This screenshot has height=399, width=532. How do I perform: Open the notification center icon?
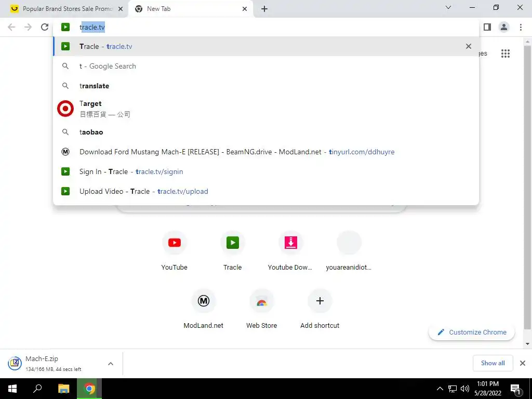tap(515, 389)
